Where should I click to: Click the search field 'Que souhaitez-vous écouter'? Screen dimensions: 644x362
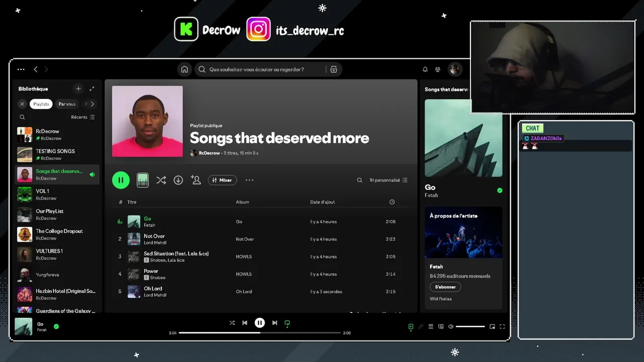coord(260,69)
